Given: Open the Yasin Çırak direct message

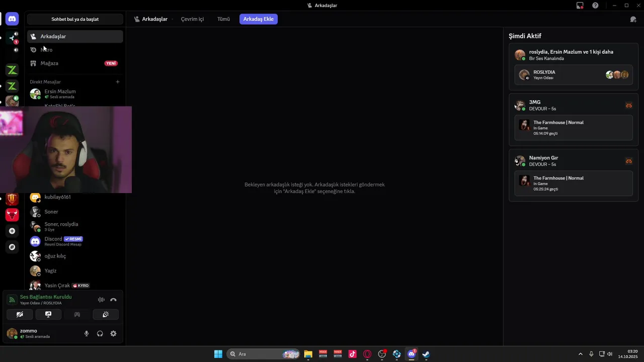Looking at the screenshot, I should tap(75, 285).
